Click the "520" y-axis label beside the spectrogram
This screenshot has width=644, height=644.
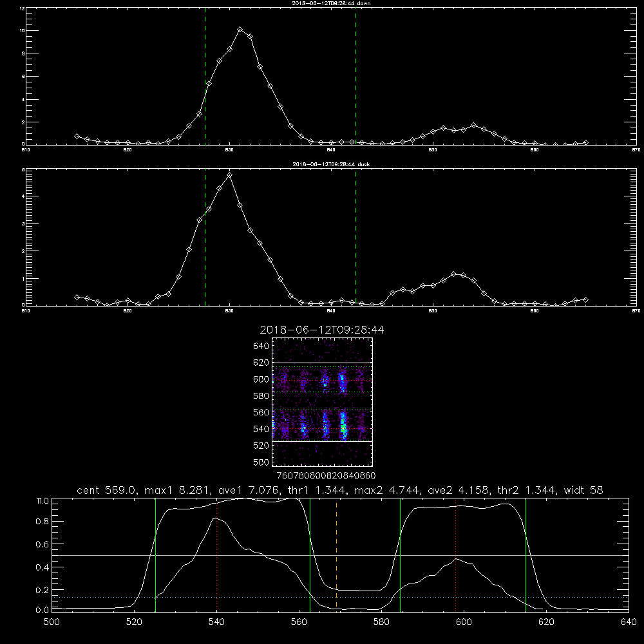click(x=261, y=446)
